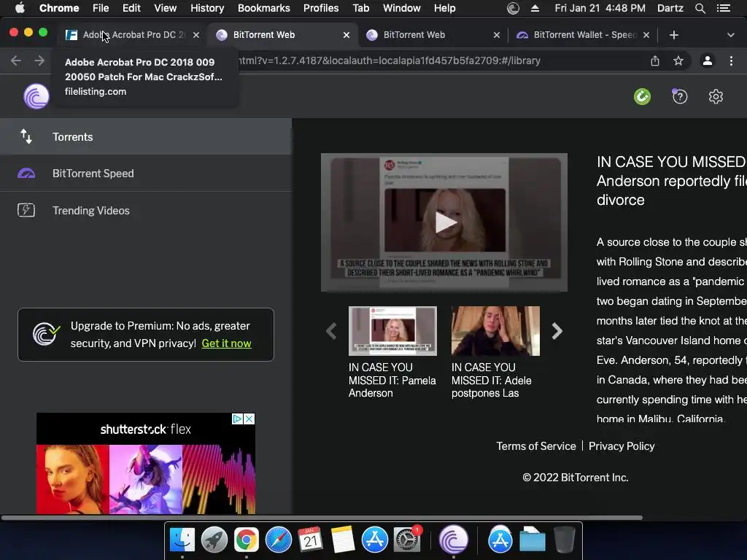The image size is (747, 560).
Task: Close the Shutterstock flex ad
Action: [249, 419]
